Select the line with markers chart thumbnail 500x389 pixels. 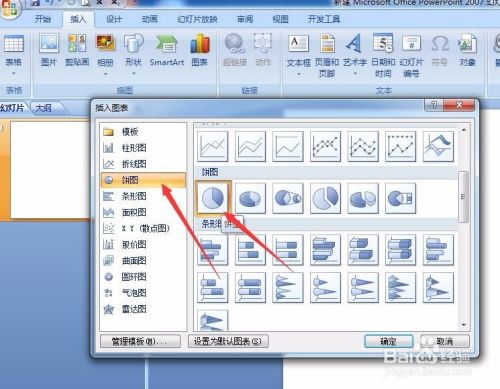(326, 146)
